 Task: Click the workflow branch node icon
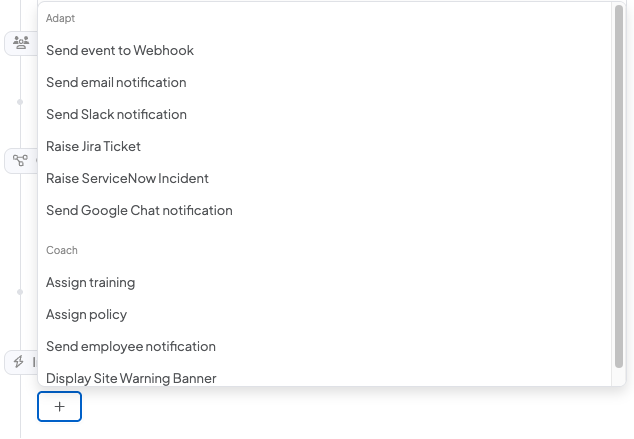20,160
